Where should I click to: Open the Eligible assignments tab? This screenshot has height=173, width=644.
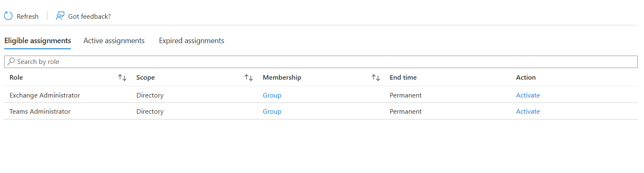coord(38,41)
